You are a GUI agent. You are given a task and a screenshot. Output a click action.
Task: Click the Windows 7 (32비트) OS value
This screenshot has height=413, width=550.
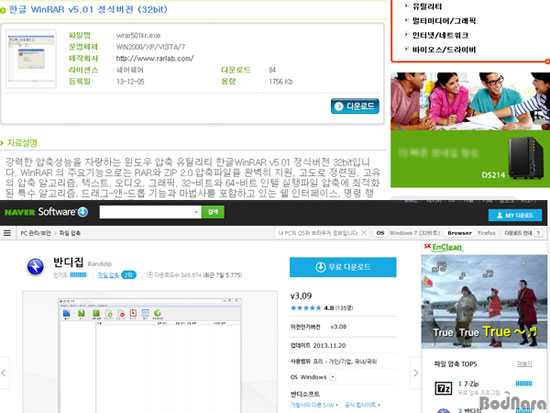[415, 233]
